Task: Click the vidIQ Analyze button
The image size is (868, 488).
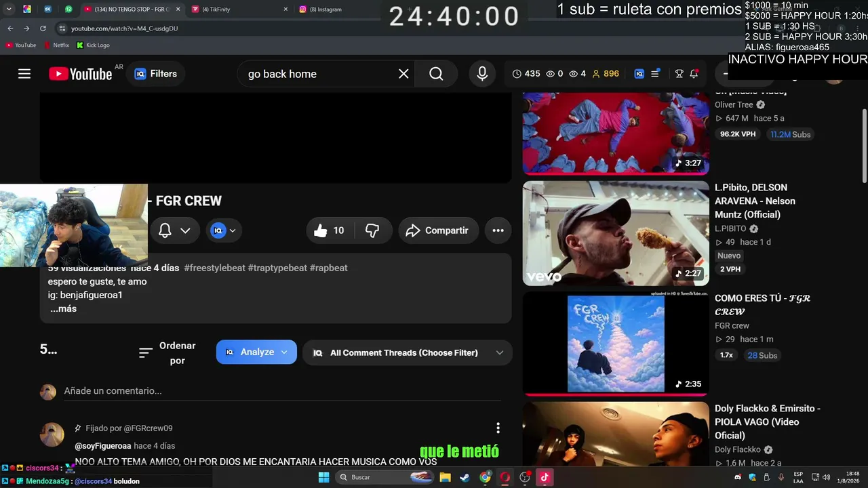Action: click(x=256, y=352)
